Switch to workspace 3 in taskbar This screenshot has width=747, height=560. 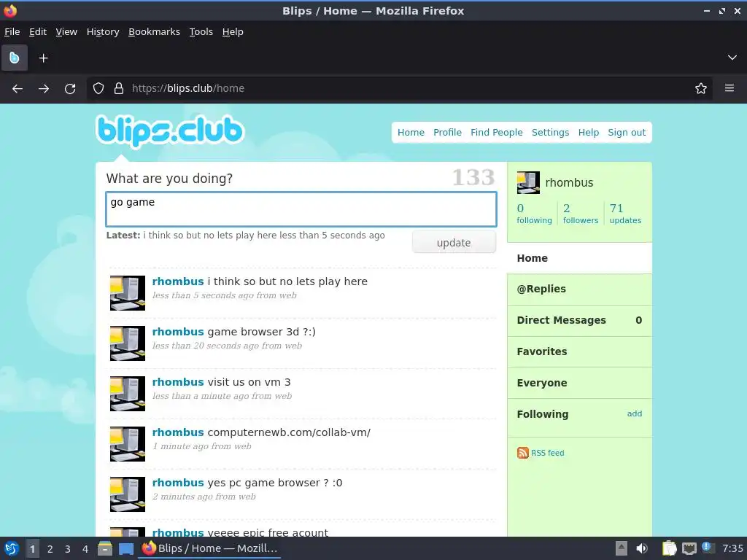(68, 549)
